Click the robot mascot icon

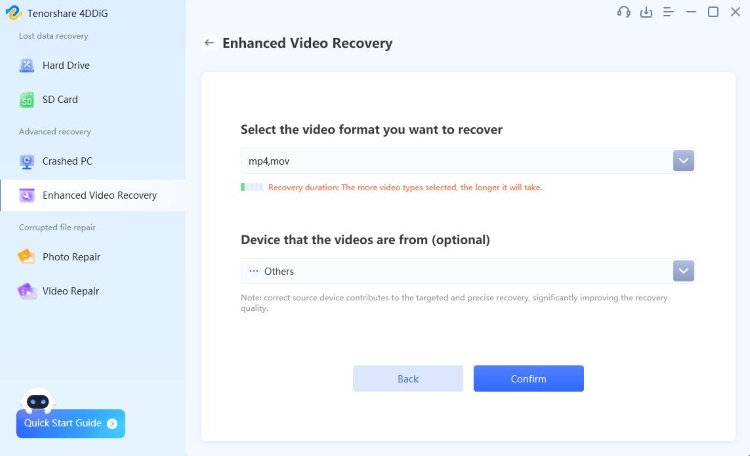tap(38, 401)
